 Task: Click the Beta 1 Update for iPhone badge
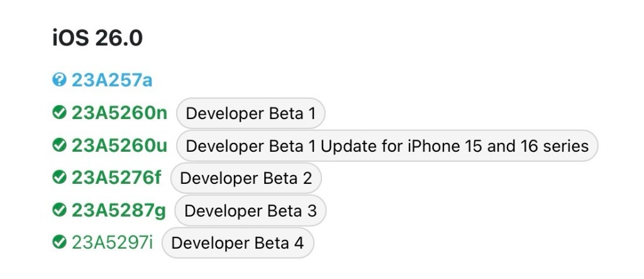pos(387,147)
